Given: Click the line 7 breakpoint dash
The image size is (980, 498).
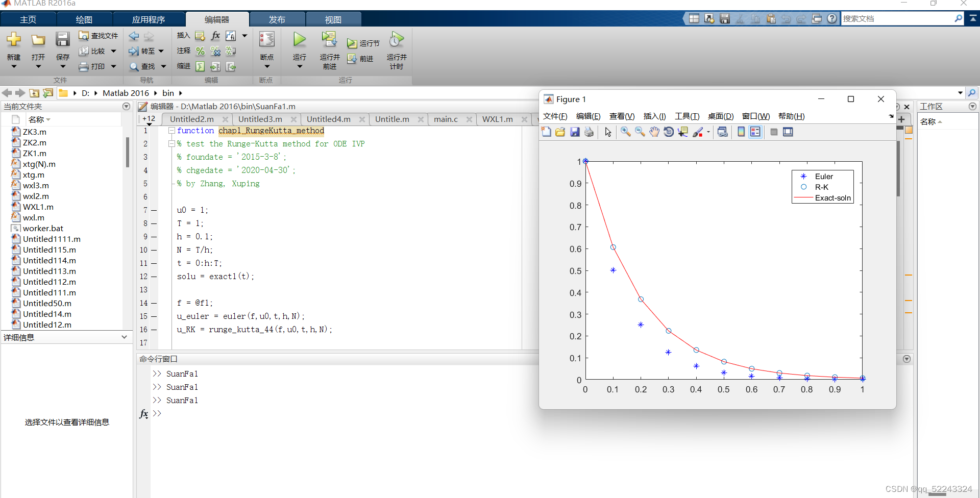Looking at the screenshot, I should 154,210.
